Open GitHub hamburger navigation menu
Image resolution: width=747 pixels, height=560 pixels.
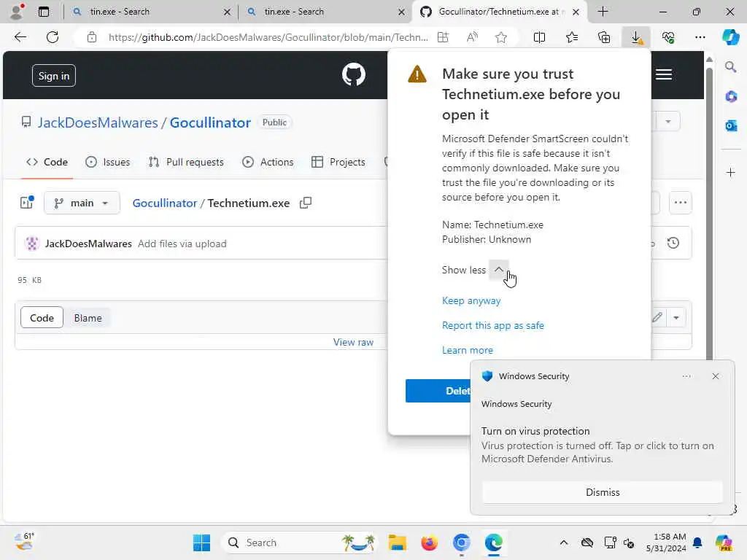[664, 75]
